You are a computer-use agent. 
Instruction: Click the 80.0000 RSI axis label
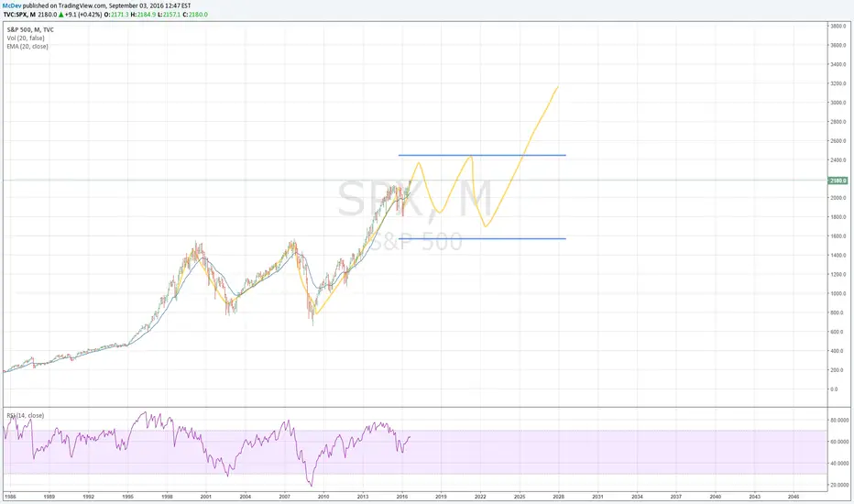839,420
